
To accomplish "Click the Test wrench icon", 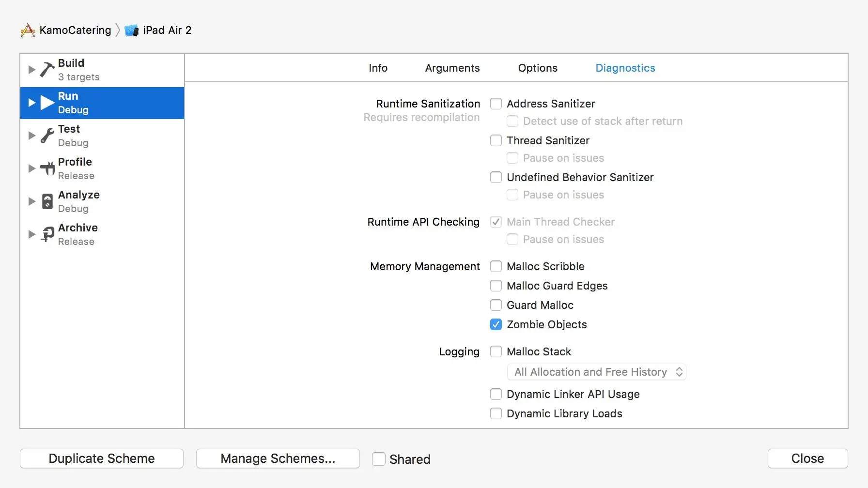I will tap(47, 136).
